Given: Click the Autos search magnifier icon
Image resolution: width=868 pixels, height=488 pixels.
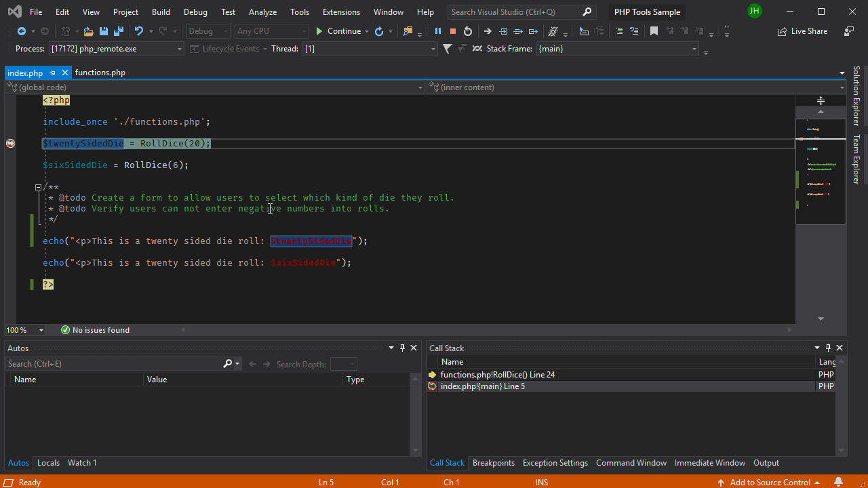Looking at the screenshot, I should click(x=228, y=364).
